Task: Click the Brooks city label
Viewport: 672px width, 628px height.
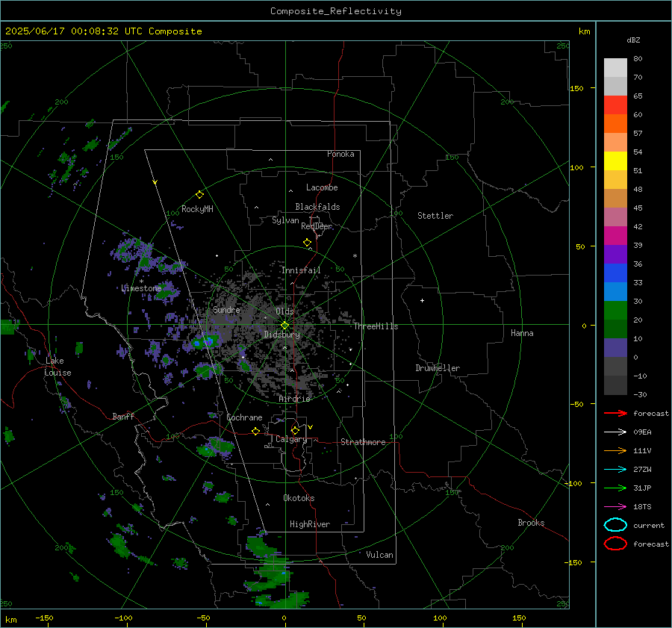Action: (531, 523)
